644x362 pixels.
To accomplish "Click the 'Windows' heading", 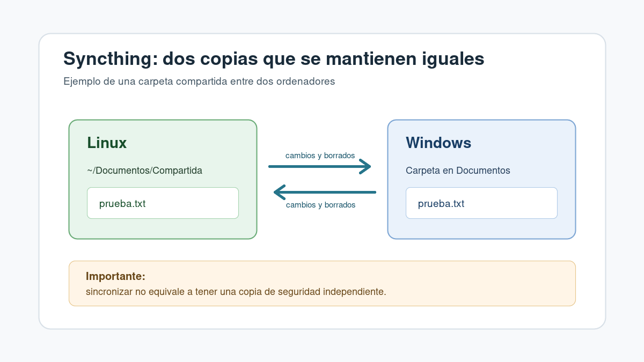I will pyautogui.click(x=438, y=143).
